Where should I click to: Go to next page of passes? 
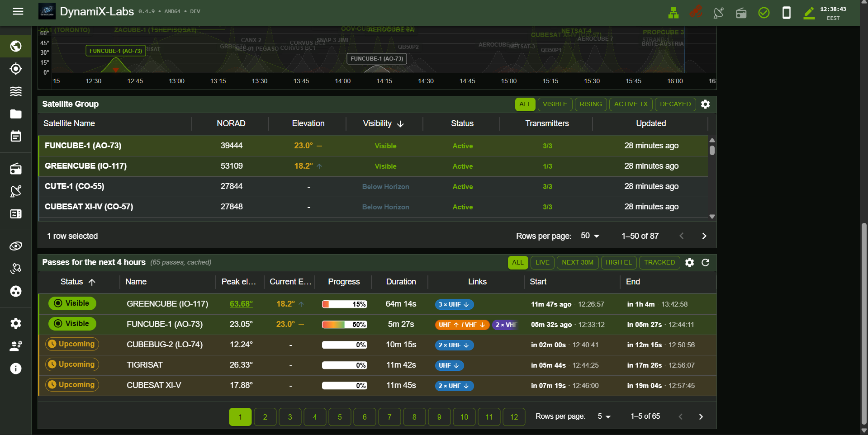tap(701, 417)
